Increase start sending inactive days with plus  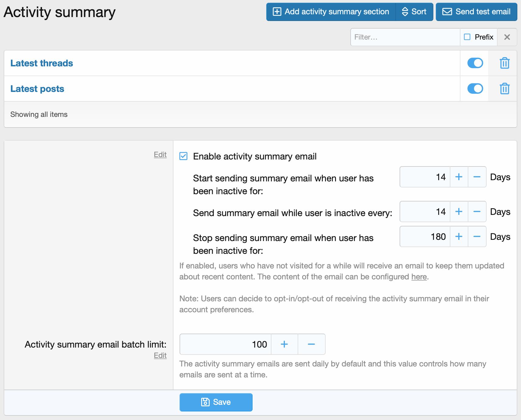coord(459,177)
